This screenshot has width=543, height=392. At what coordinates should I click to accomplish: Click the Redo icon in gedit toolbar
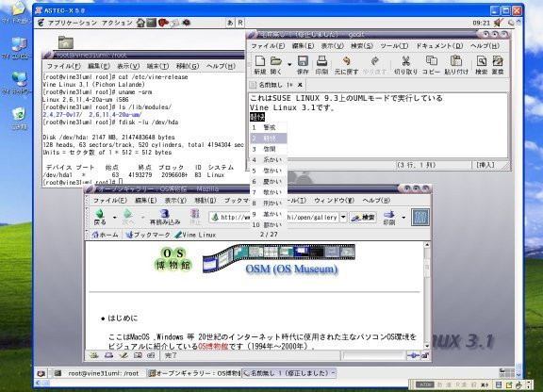374,61
